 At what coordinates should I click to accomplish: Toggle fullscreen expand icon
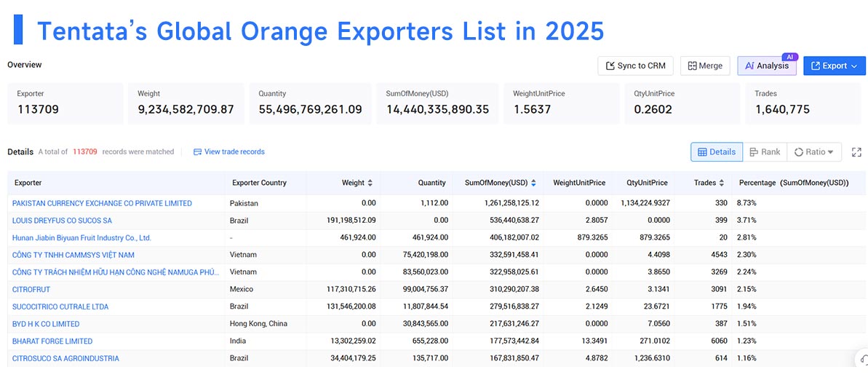point(856,151)
